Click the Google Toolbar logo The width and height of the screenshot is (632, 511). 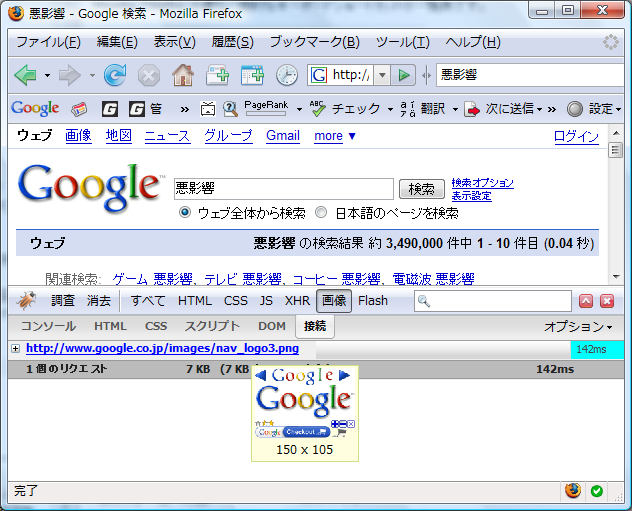[35, 108]
